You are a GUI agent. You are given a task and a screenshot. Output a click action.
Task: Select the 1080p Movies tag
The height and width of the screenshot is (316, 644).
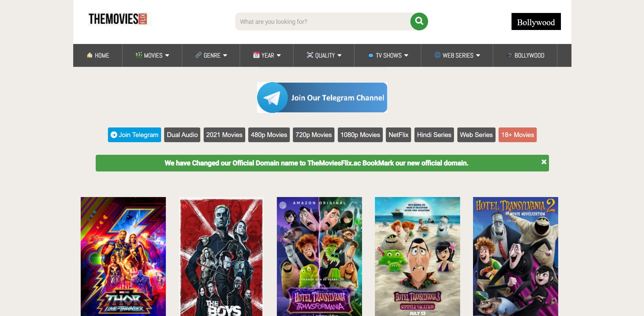(x=360, y=135)
